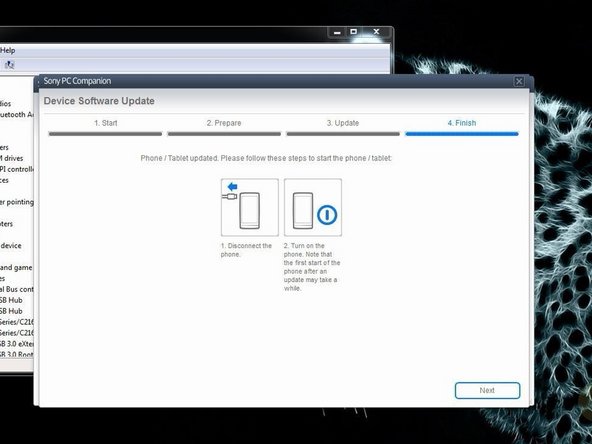The width and height of the screenshot is (592, 444).
Task: Select the 3. Update step tab
Action: point(343,123)
